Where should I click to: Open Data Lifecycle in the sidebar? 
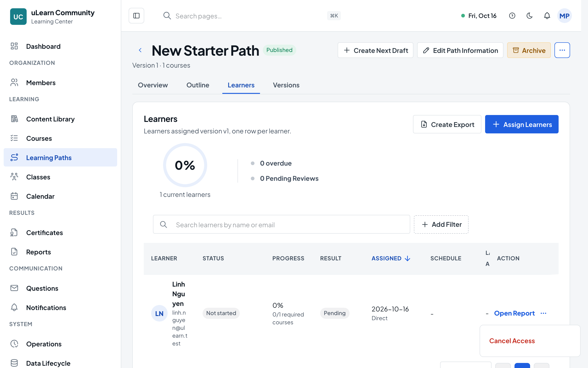tap(60, 363)
